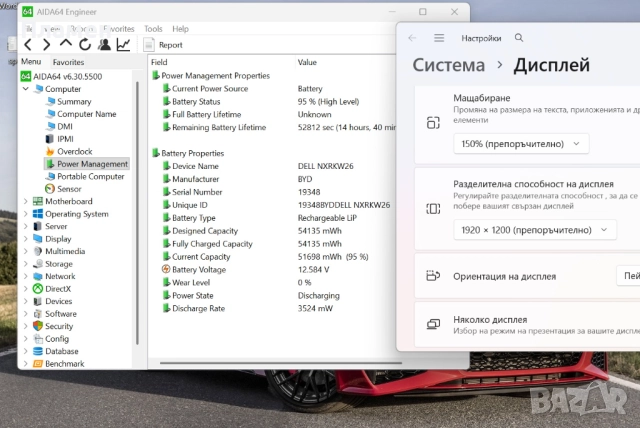Viewport: 640px width, 428px height.
Task: Open the Tools menu
Action: (x=153, y=29)
